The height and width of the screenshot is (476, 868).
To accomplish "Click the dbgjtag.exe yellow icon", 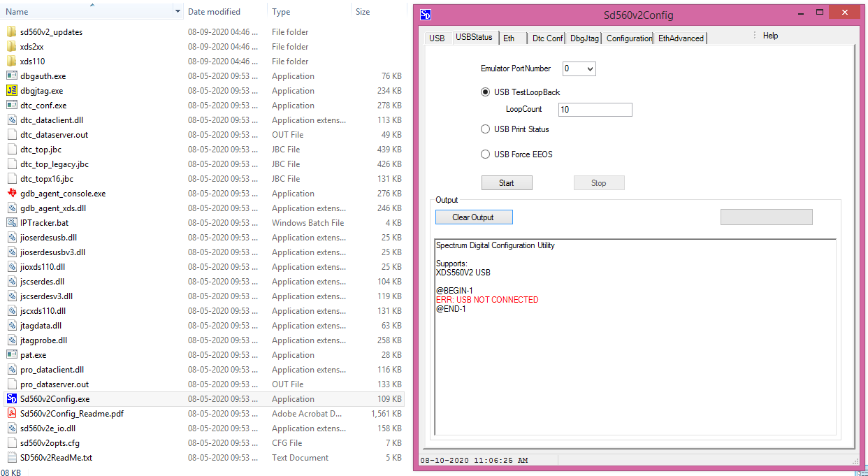I will tap(11, 91).
